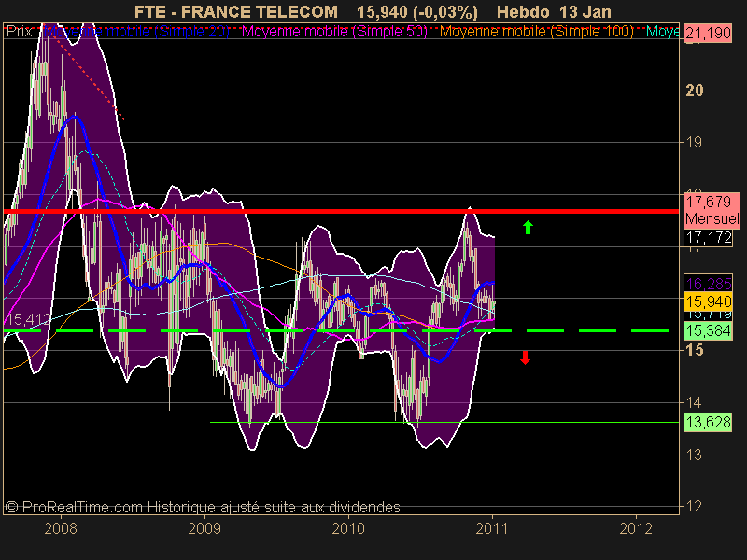Click the 14 price axis label
The image size is (747, 560).
click(x=694, y=402)
